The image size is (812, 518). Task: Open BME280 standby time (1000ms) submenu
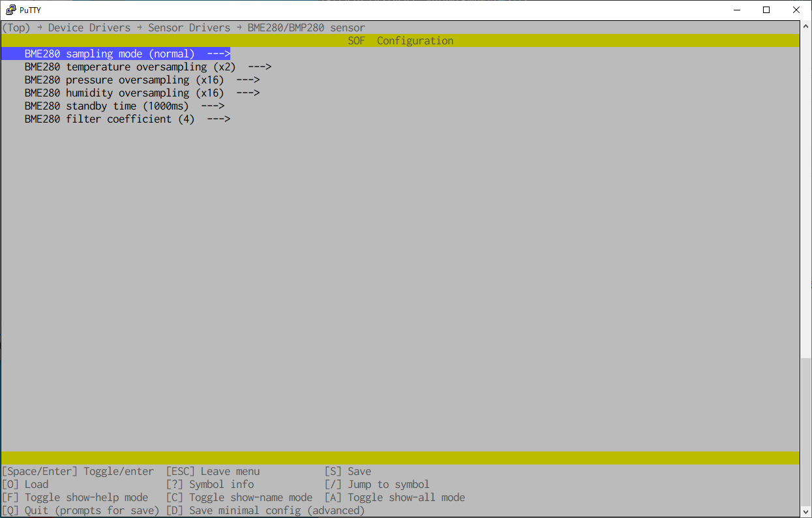[x=125, y=106]
